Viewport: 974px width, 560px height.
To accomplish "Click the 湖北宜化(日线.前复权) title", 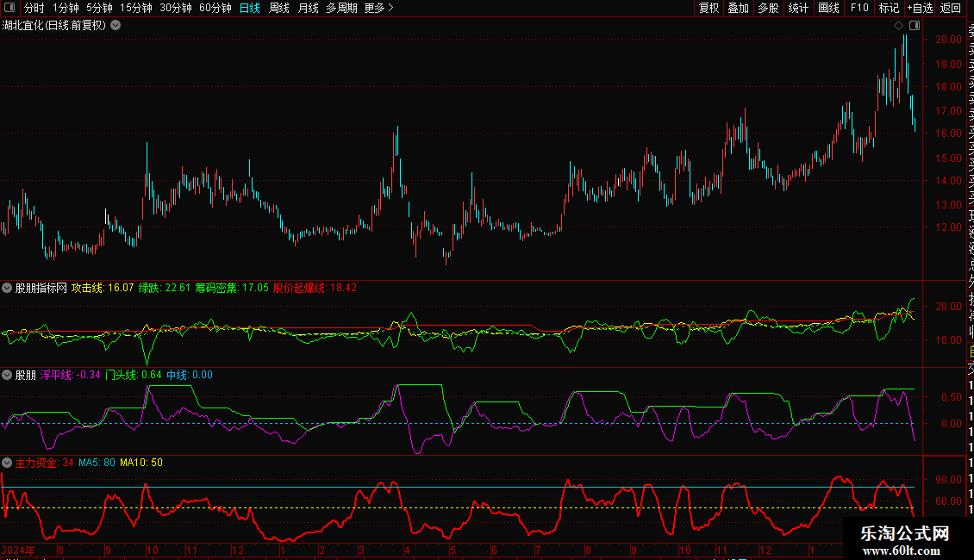I will click(54, 26).
